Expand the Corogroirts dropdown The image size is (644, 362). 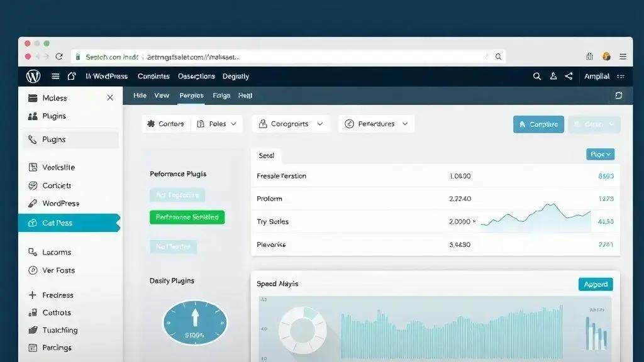[x=291, y=124]
